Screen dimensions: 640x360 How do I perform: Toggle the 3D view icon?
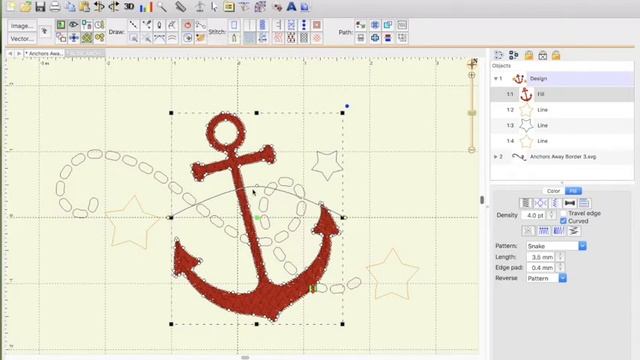(129, 7)
